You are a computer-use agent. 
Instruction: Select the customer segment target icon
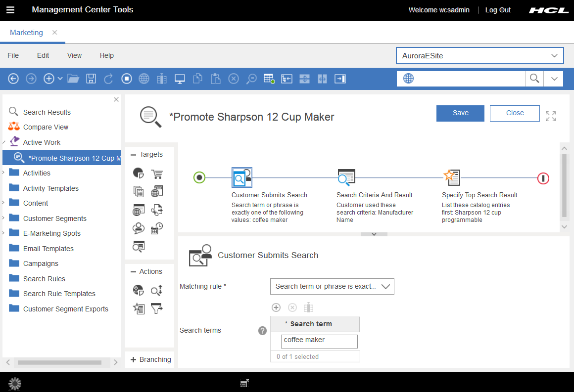click(139, 173)
